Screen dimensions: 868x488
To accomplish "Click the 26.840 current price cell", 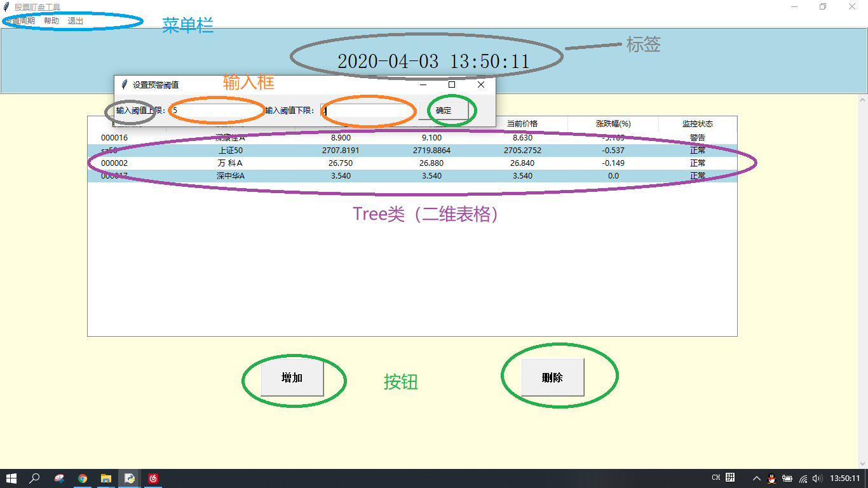I will click(522, 163).
